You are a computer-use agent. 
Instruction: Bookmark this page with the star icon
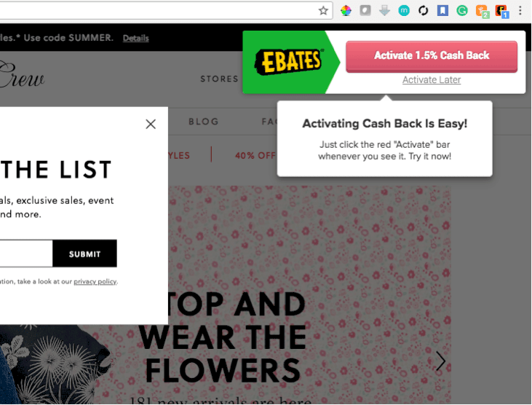point(323,10)
